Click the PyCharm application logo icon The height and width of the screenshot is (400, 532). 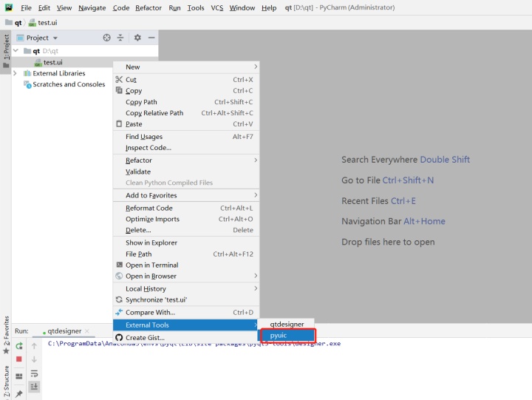[x=8, y=7]
